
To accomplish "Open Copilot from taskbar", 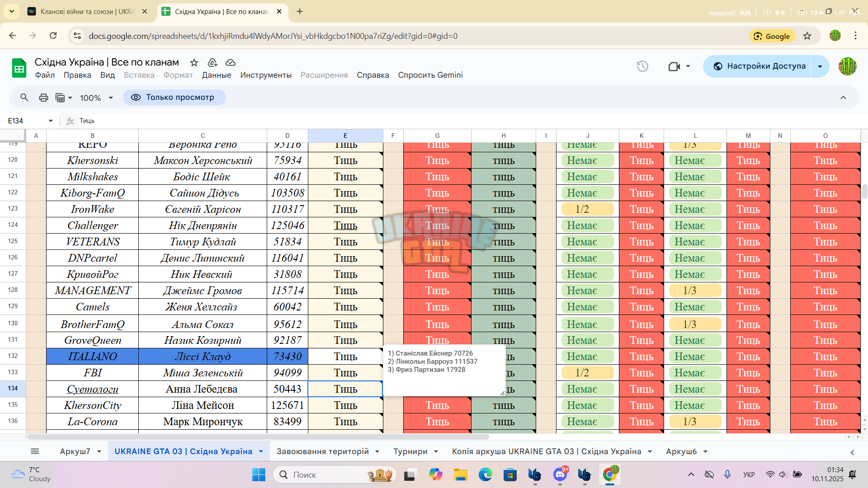I will (435, 474).
